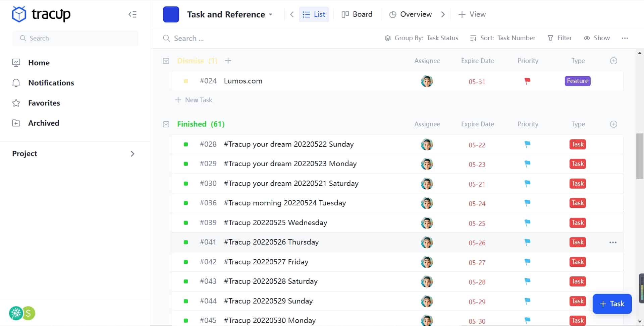This screenshot has height=326, width=644.
Task: Click the red priority flag for Lumos.com
Action: 527,81
